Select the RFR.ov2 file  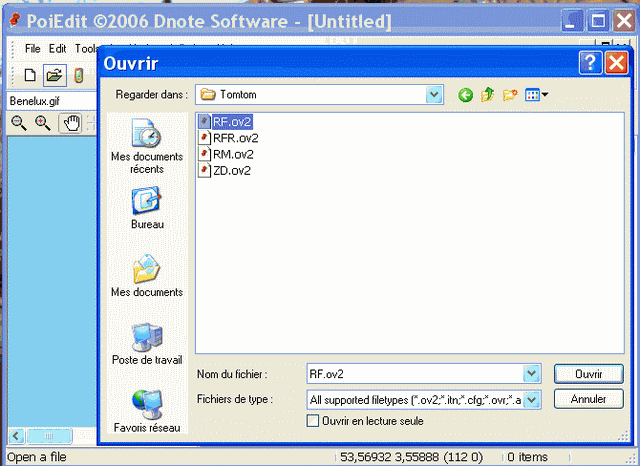(x=235, y=138)
